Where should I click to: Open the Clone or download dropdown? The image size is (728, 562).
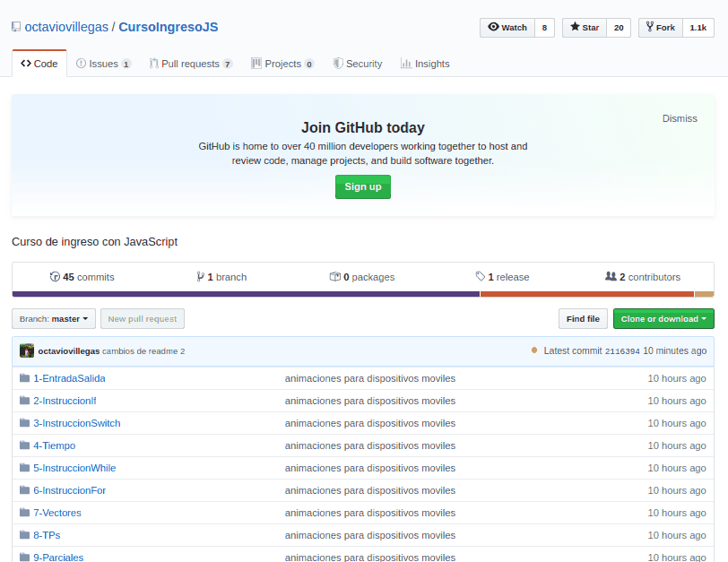point(663,319)
